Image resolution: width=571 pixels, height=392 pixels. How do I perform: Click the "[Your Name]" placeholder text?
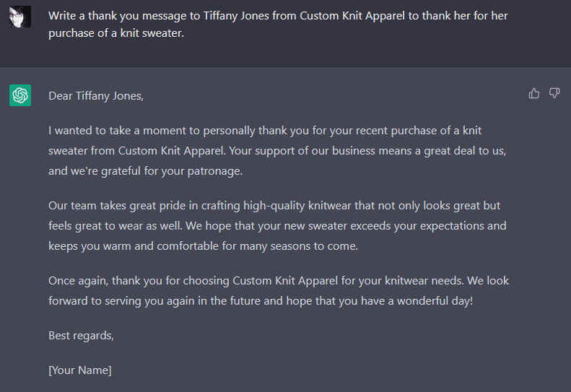80,370
